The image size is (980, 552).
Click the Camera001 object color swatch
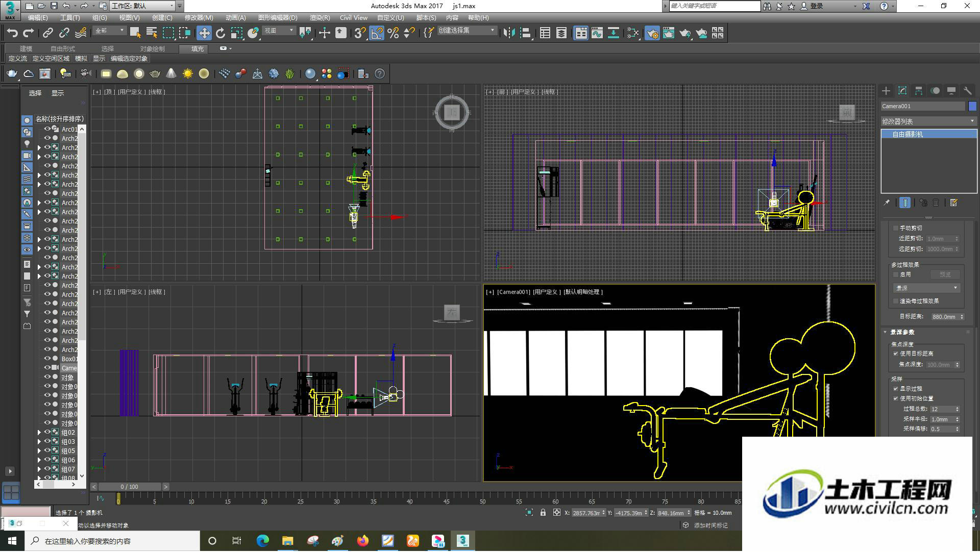[972, 106]
